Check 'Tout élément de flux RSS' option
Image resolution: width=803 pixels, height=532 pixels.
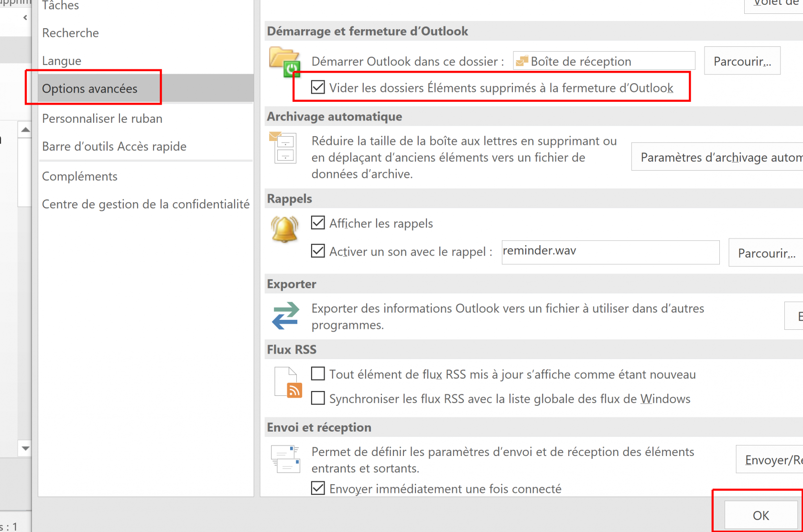tap(318, 374)
